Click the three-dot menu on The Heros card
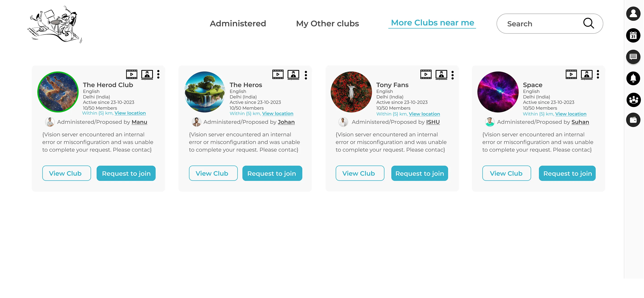The image size is (644, 298). [x=306, y=74]
